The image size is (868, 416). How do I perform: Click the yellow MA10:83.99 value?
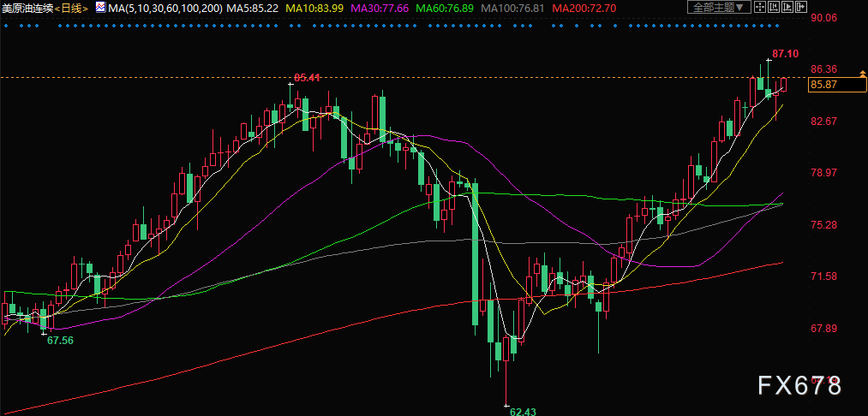pyautogui.click(x=316, y=8)
